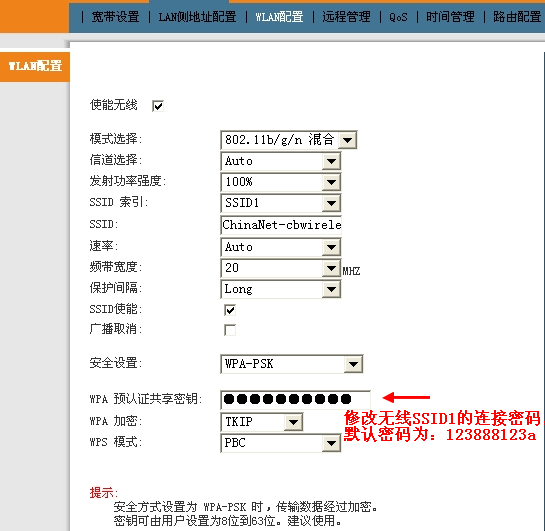Screen dimensions: 545x531
Task: Open the 时间管理 tab
Action: click(450, 16)
